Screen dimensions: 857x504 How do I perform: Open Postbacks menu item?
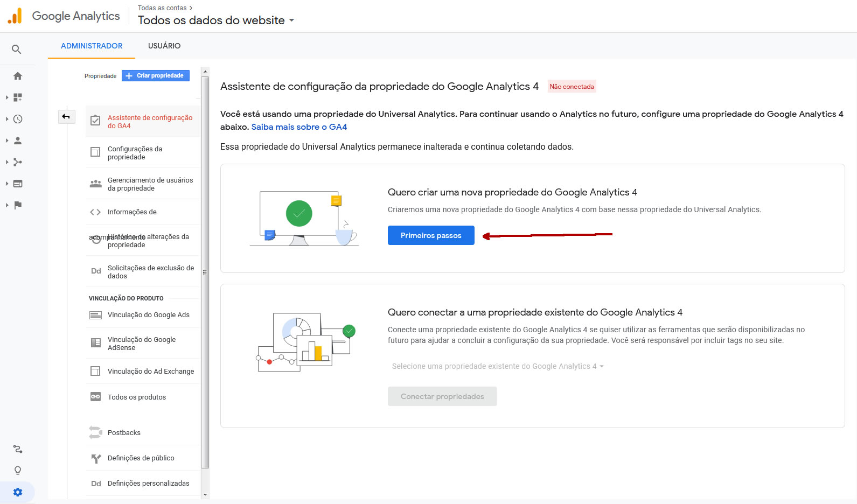coord(143,433)
